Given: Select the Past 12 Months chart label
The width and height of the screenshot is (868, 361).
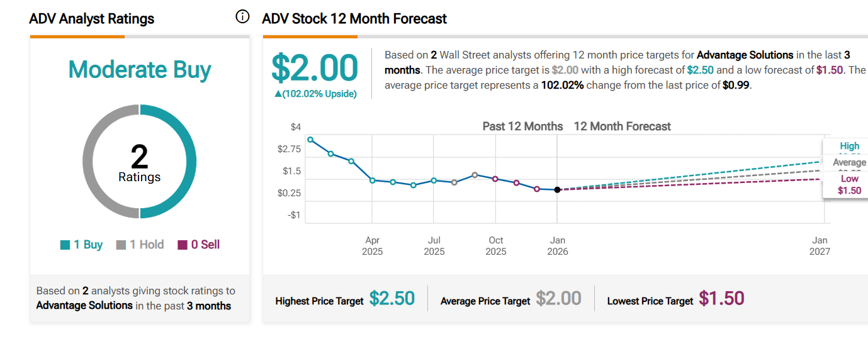Looking at the screenshot, I should (x=522, y=126).
